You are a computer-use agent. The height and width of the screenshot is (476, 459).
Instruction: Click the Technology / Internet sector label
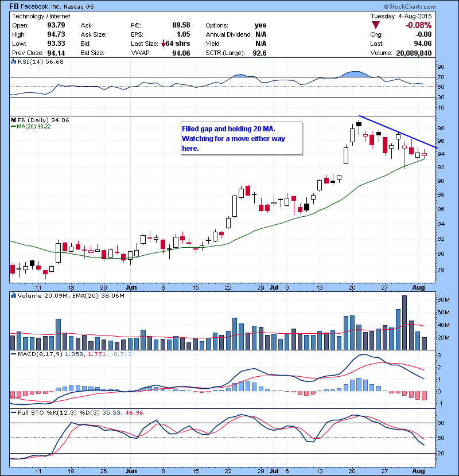41,16
